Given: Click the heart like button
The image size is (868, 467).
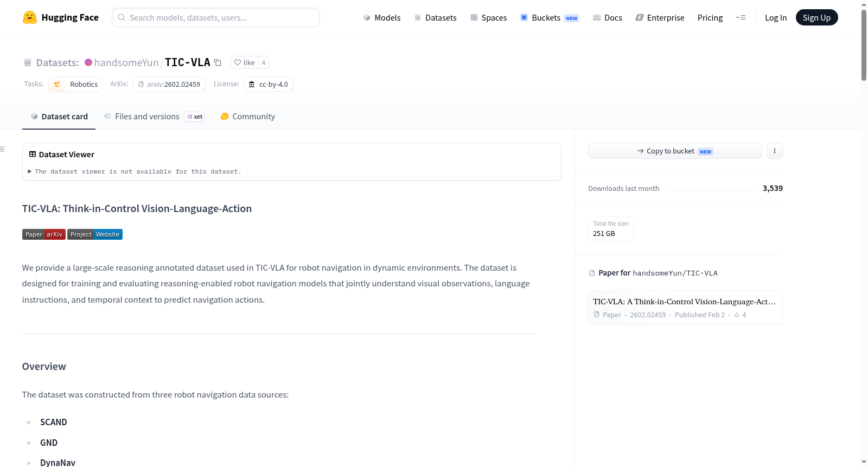Looking at the screenshot, I should click(244, 62).
